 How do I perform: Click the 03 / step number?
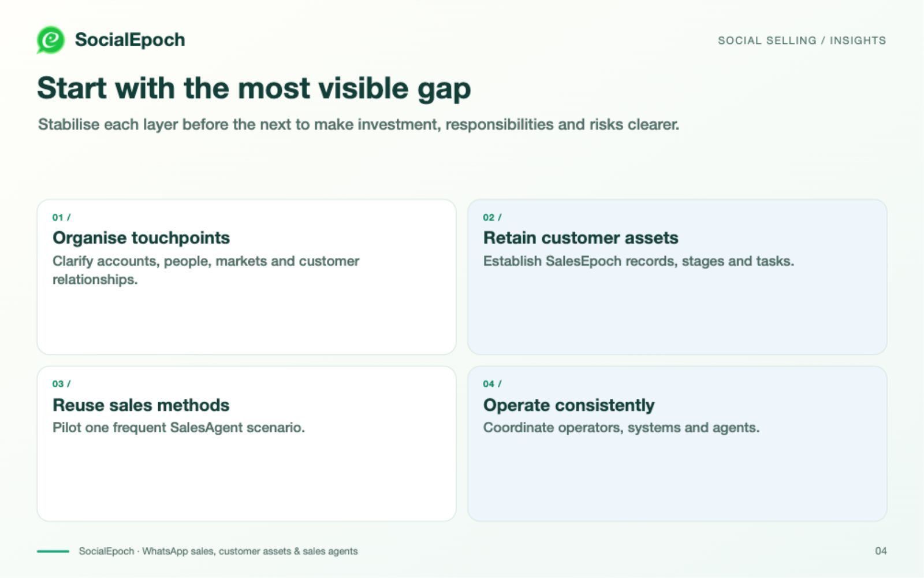click(x=61, y=384)
